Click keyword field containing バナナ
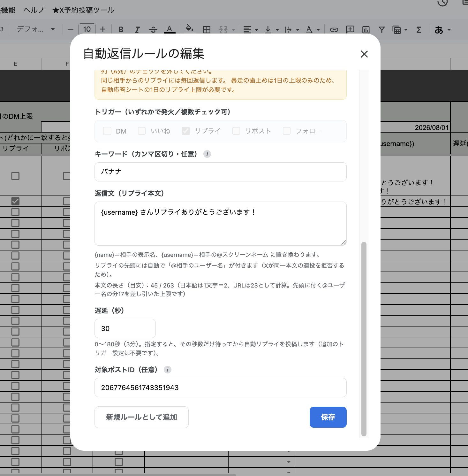 tap(221, 172)
